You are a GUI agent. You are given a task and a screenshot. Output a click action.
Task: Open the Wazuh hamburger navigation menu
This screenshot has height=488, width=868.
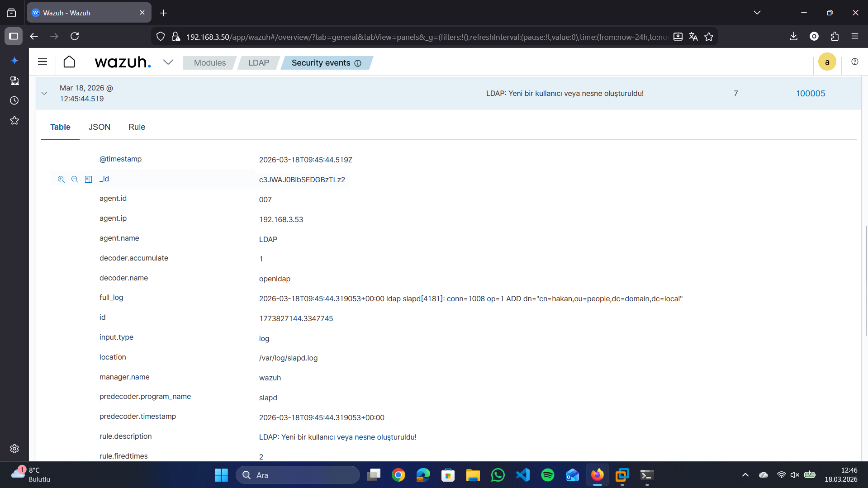pyautogui.click(x=43, y=62)
